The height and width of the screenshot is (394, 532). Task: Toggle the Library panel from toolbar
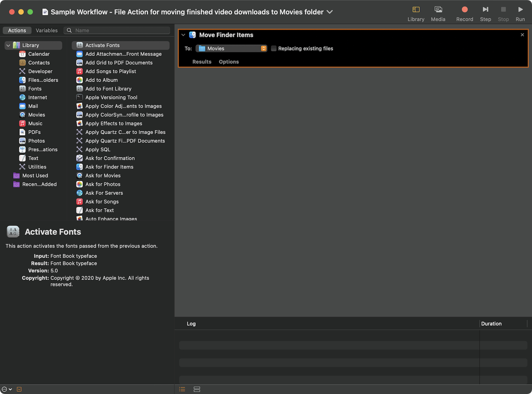pos(416,13)
